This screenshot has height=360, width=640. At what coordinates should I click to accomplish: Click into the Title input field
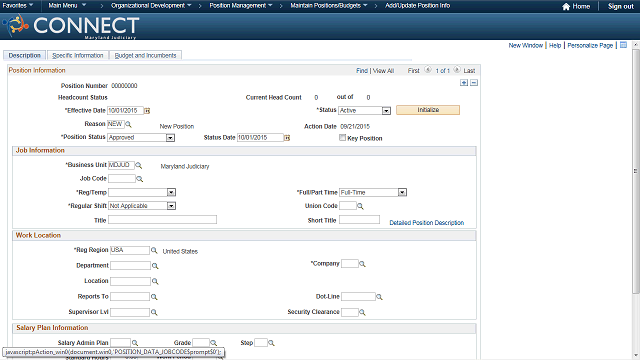click(162, 220)
